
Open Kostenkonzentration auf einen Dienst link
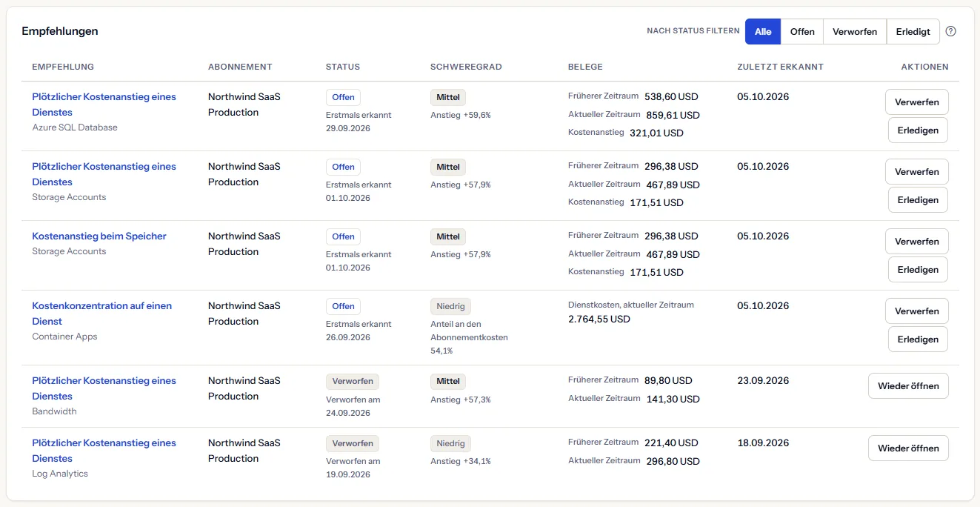click(101, 314)
